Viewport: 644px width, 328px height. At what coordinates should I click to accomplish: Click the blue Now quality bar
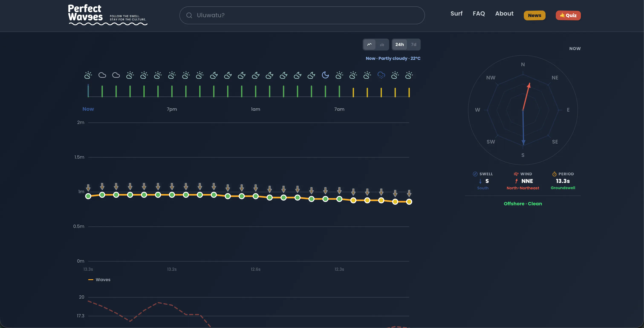88,91
